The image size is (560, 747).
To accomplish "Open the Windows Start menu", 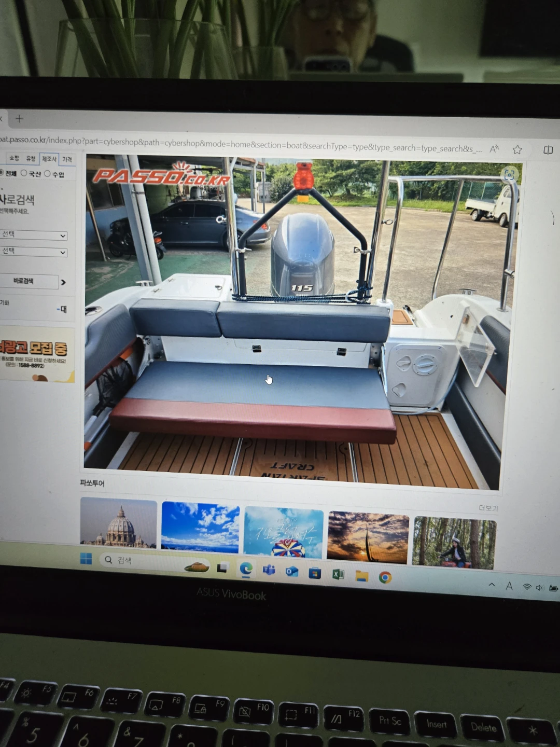I will 86,558.
